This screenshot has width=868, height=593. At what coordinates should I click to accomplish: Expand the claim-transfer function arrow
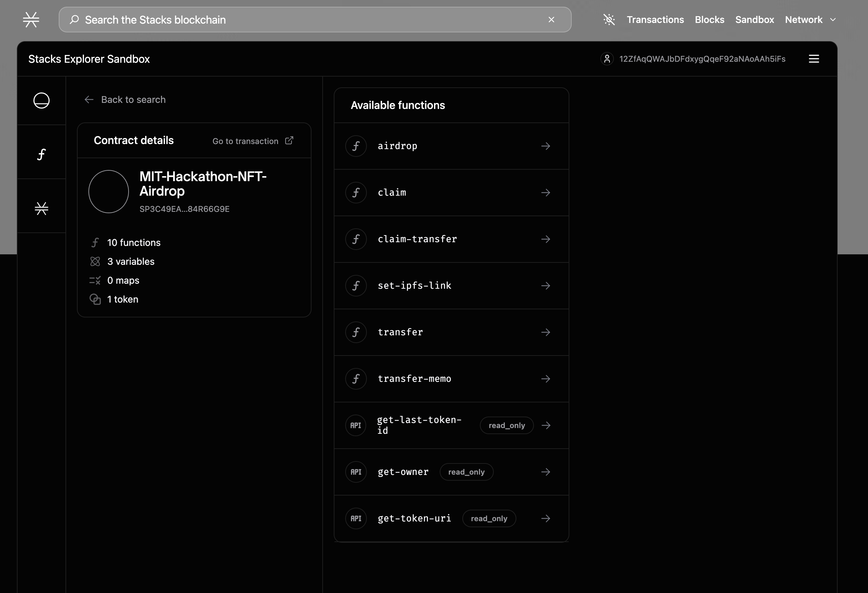point(546,239)
